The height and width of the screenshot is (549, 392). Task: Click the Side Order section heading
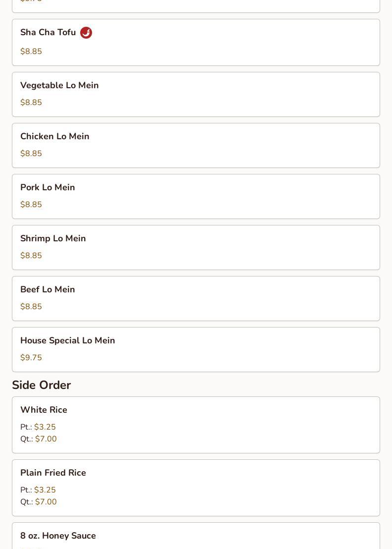click(41, 385)
